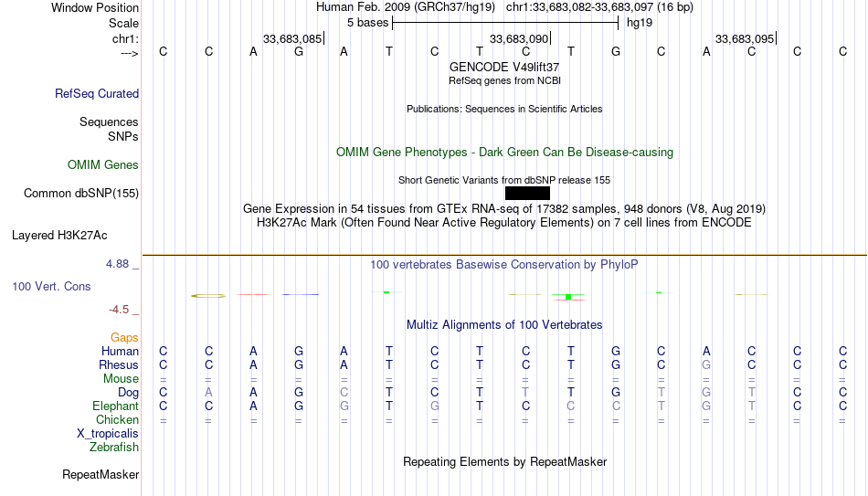Click the grey A base in the Dog row
868x496 pixels.
(208, 393)
